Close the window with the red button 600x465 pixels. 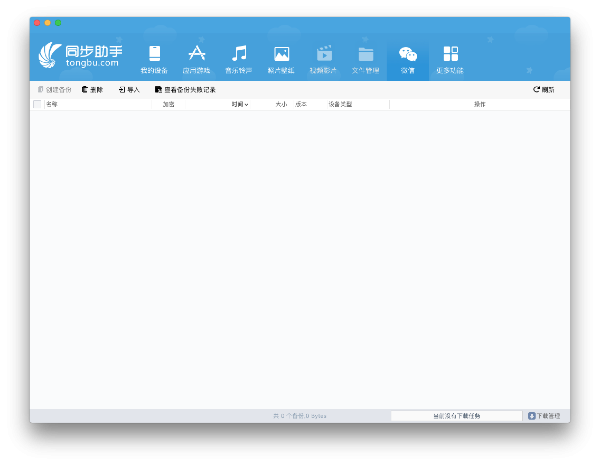(x=37, y=23)
